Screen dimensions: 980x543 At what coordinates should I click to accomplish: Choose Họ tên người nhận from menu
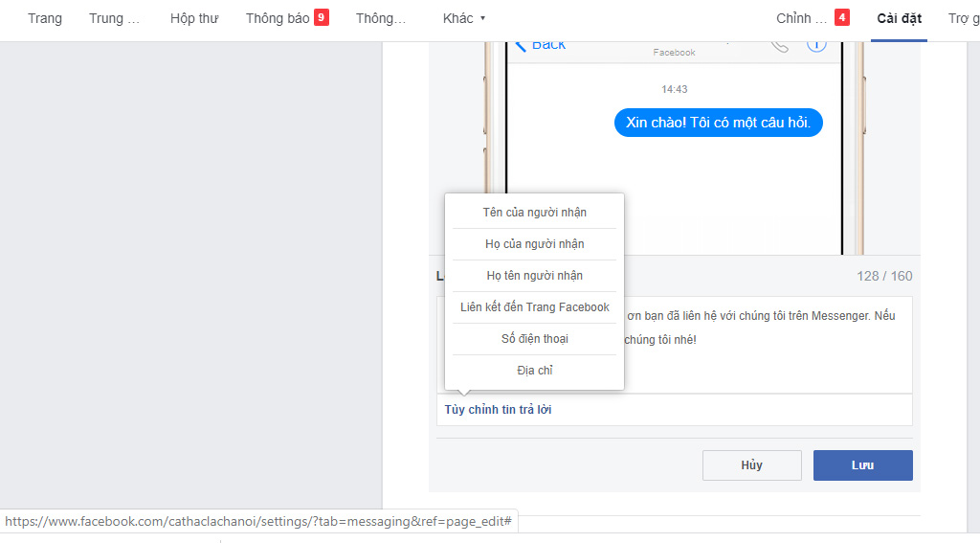pos(534,276)
